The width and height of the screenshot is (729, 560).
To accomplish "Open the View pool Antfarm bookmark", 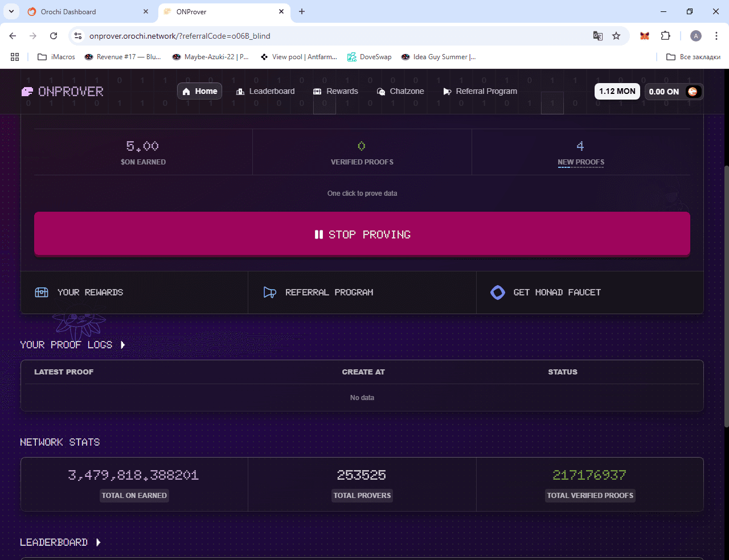I will 298,57.
